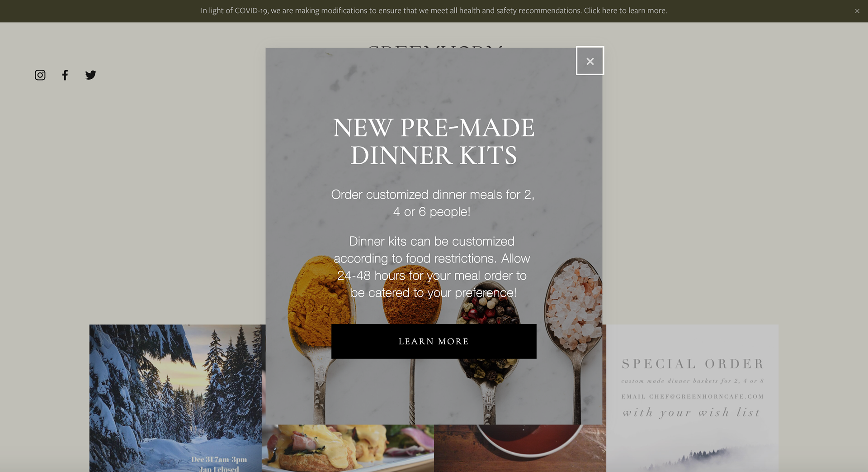Click the 'Order customized dinner meals' paragraph
The height and width of the screenshot is (472, 868).
[433, 203]
